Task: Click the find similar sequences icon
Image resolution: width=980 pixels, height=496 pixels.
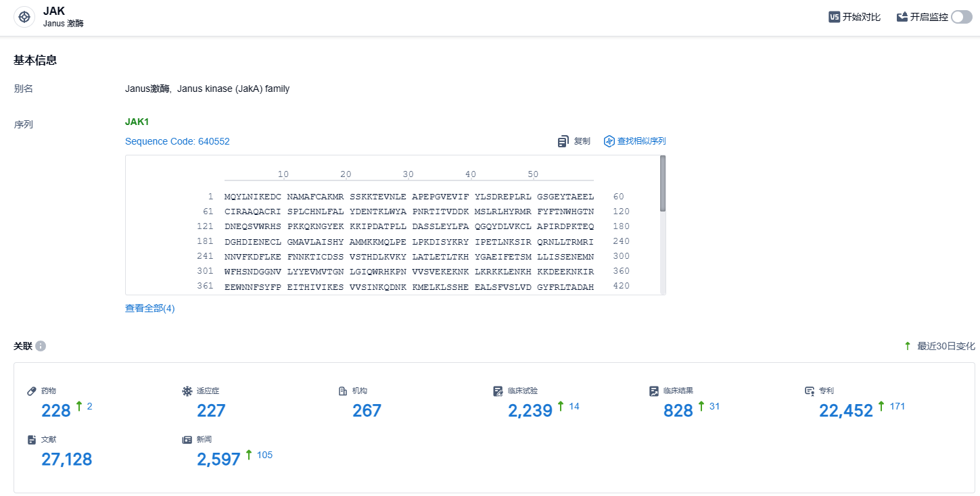Action: [x=609, y=141]
